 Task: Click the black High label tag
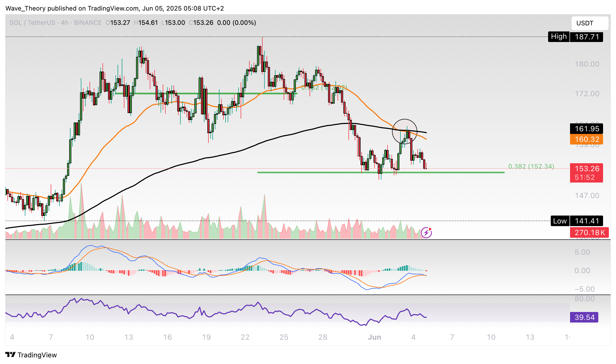pos(558,37)
